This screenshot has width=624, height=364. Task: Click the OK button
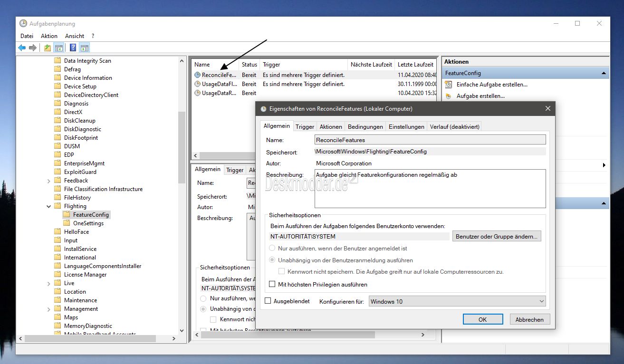pos(482,319)
